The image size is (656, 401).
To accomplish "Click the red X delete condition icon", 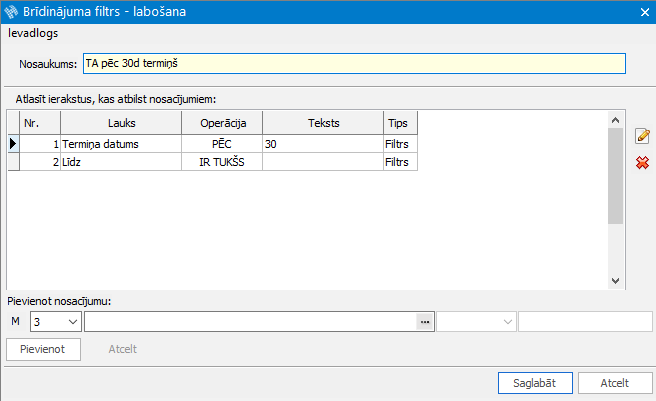I will click(642, 162).
